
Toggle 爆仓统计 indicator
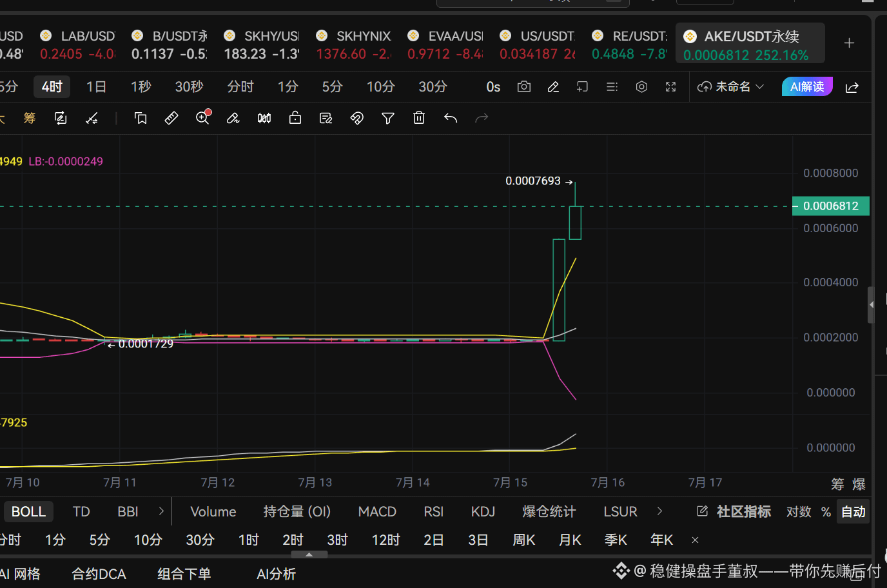(x=549, y=512)
